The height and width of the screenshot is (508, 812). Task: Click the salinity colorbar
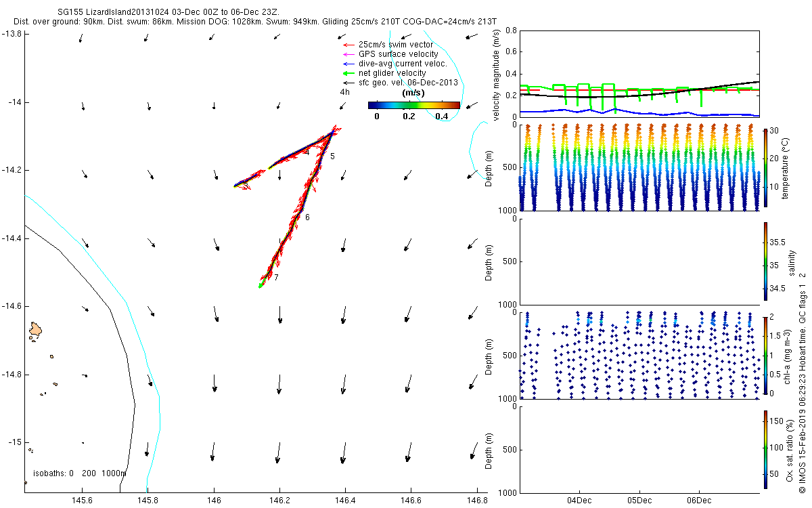pyautogui.click(x=765, y=261)
